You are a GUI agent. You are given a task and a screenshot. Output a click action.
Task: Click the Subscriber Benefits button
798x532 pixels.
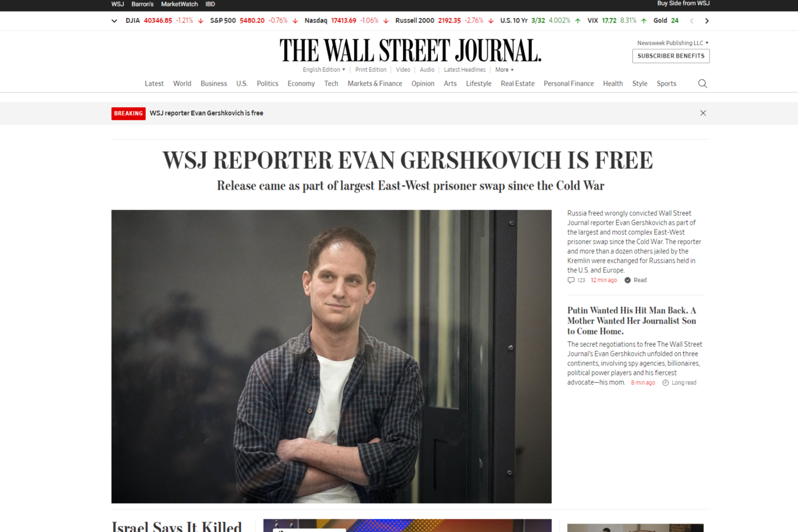671,56
